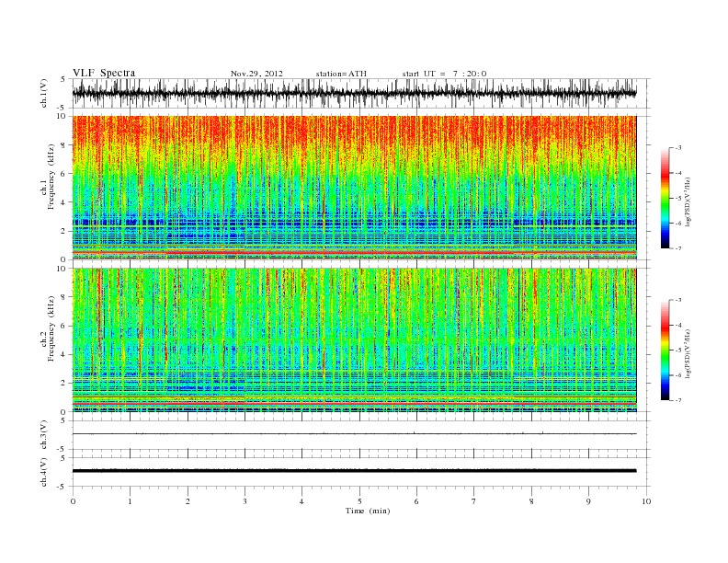Click the time axis tick label '3'
Image resolution: width=728 pixels, height=563 pixels.
tap(245, 501)
